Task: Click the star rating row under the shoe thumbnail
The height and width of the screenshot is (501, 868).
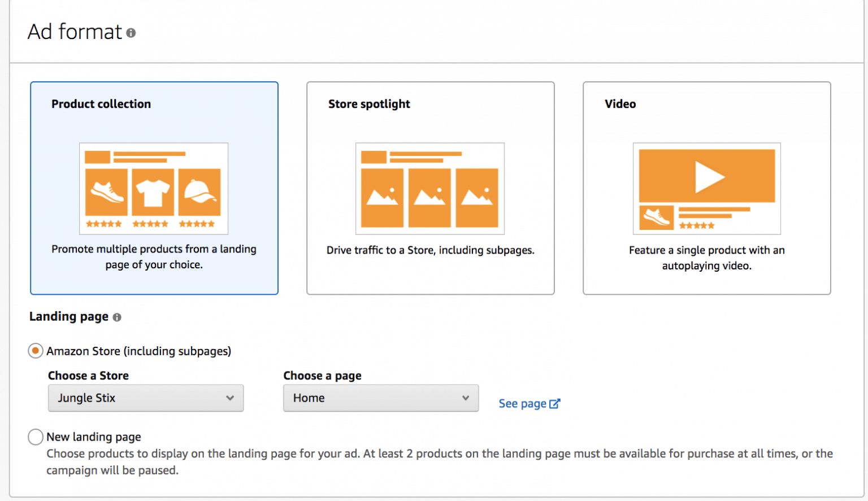Action: [x=103, y=223]
